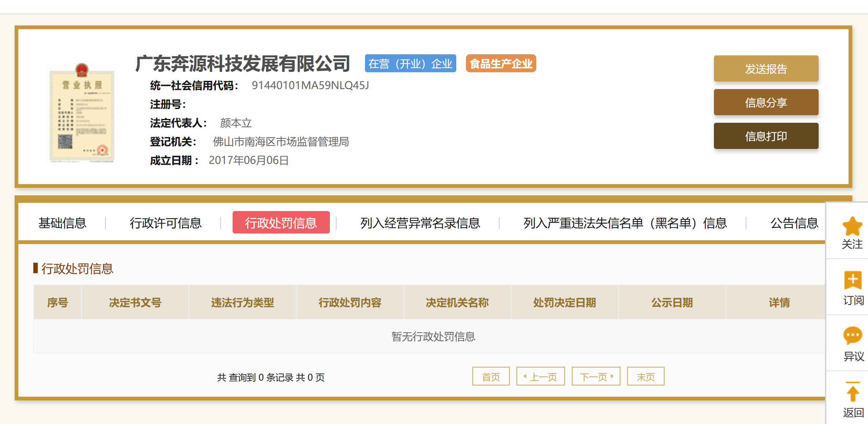Image resolution: width=868 pixels, height=424 pixels.
Task: Click the 公示日期 column header
Action: (672, 302)
